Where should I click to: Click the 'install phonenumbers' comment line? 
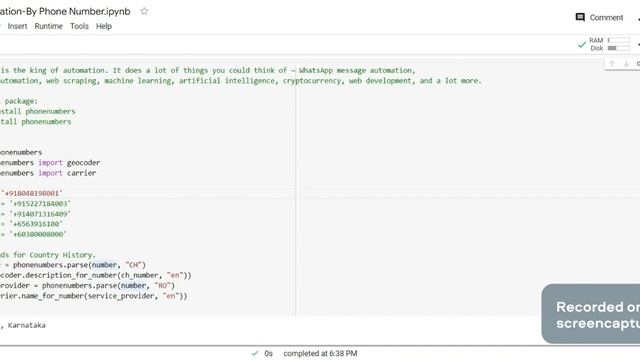tap(38, 111)
